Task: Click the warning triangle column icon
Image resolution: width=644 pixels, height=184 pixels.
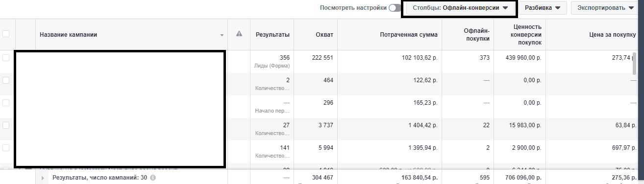Action: coord(239,34)
